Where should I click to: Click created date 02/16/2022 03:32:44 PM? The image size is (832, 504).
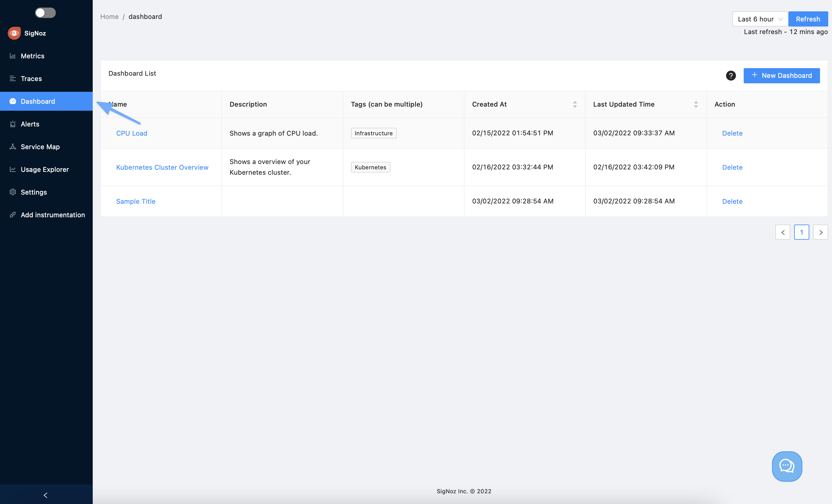pos(513,167)
